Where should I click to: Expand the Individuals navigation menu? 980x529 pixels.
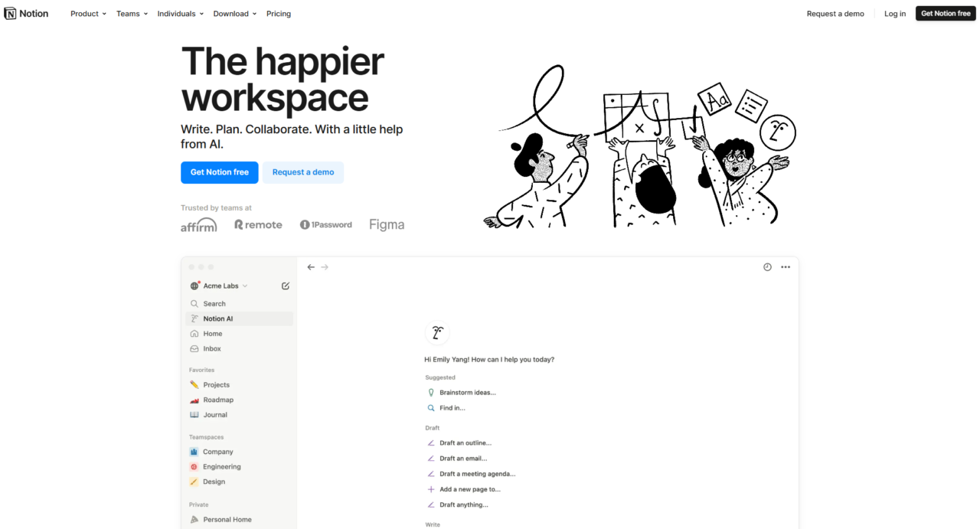pos(181,14)
